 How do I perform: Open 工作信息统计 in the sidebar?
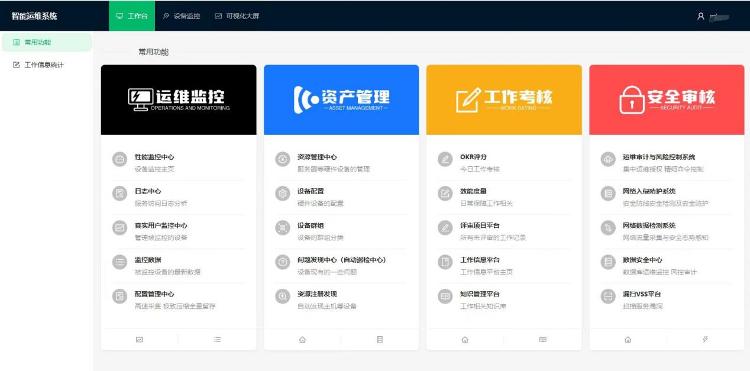click(x=46, y=65)
